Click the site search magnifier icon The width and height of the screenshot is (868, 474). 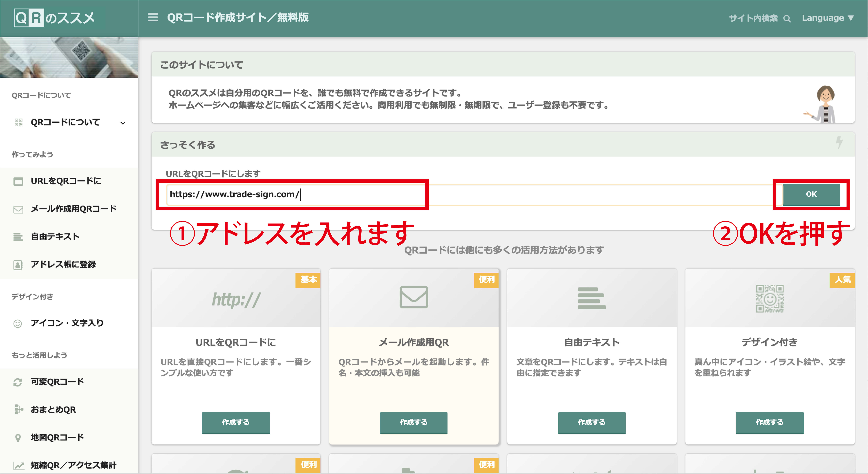coord(787,19)
